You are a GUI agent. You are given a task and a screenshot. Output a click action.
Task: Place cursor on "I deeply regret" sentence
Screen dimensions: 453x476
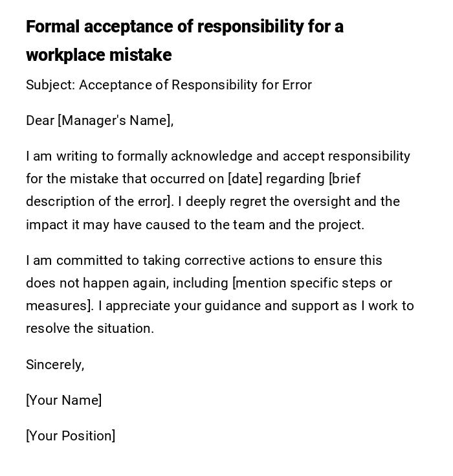(221, 201)
